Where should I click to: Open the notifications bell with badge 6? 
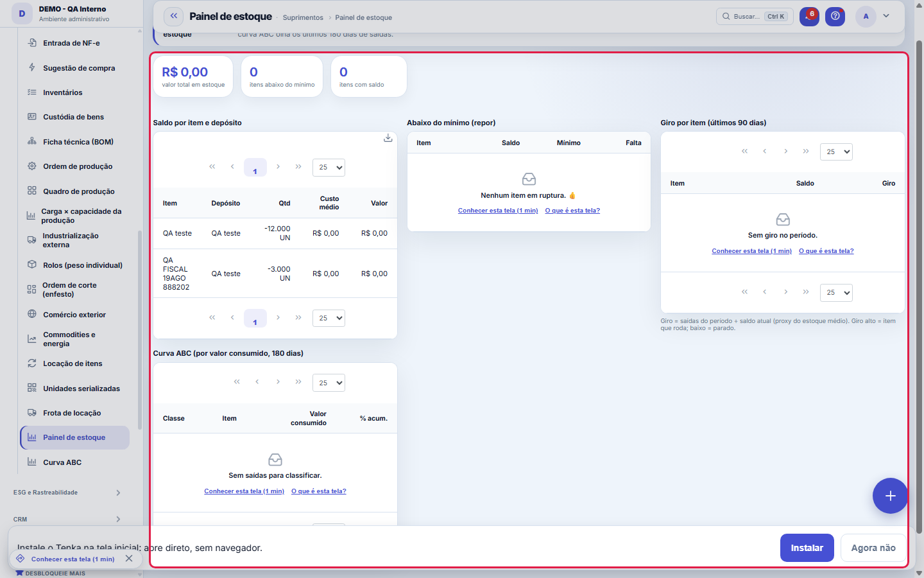click(x=809, y=17)
